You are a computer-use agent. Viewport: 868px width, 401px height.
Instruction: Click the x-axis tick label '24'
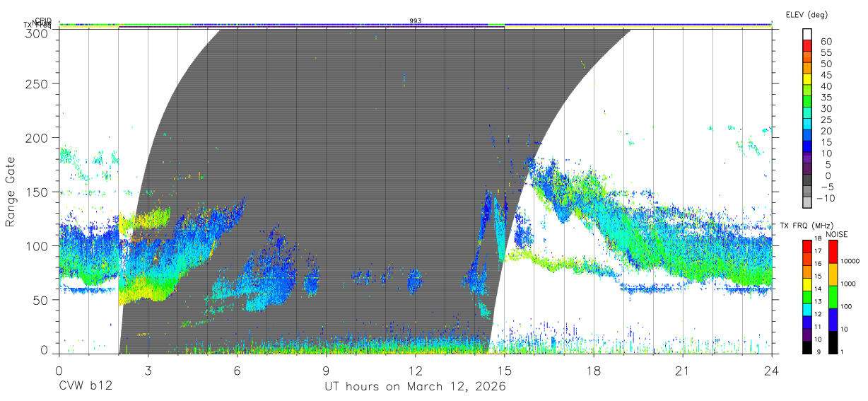pos(772,371)
